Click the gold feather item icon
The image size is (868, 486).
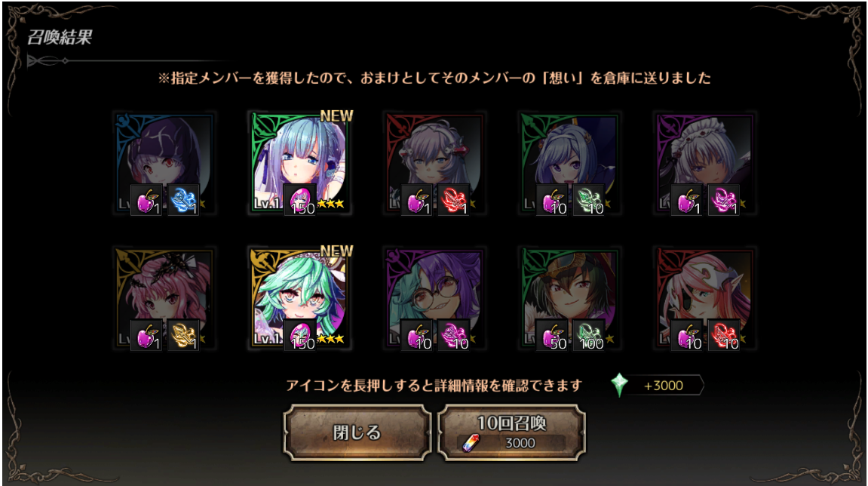pyautogui.click(x=182, y=335)
